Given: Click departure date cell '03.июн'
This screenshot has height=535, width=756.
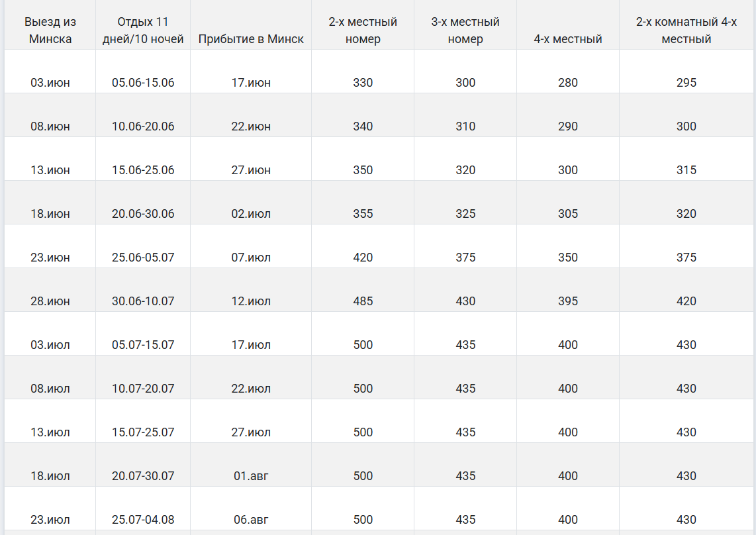Looking at the screenshot, I should (x=50, y=83).
